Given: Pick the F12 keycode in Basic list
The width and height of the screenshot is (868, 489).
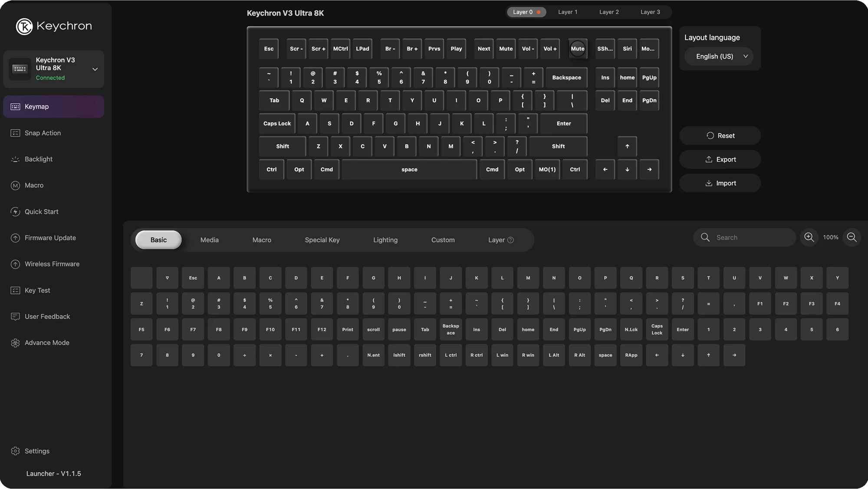Looking at the screenshot, I should pos(322,330).
